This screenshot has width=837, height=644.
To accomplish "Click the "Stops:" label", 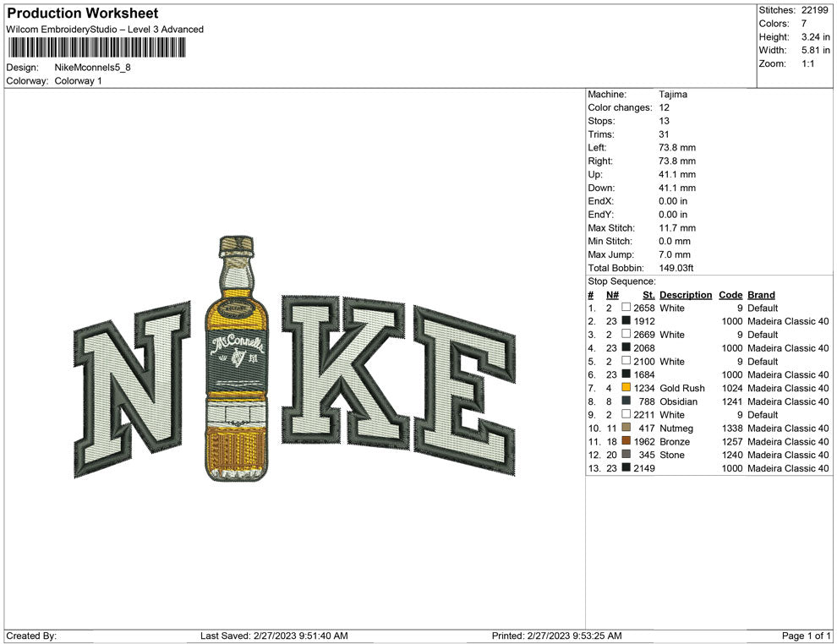I will [x=602, y=121].
